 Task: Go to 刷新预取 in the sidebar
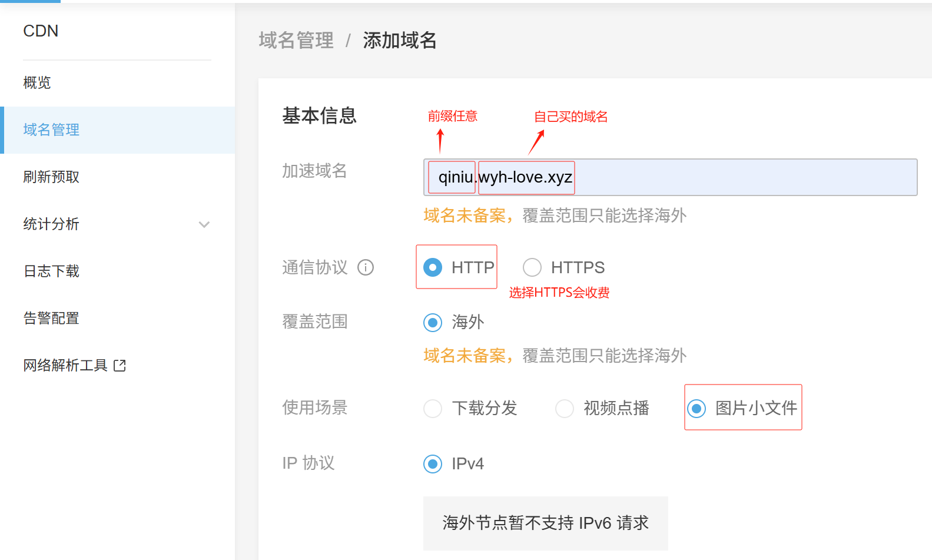(x=51, y=177)
